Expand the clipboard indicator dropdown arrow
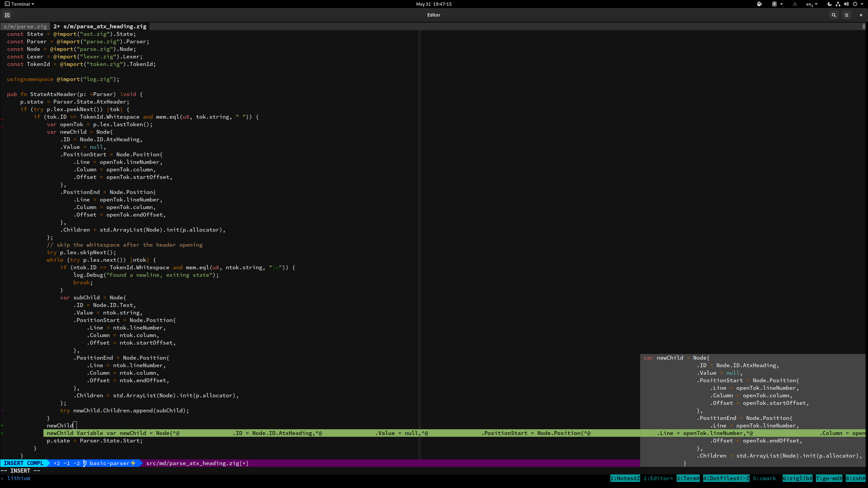 pyautogui.click(x=782, y=4)
